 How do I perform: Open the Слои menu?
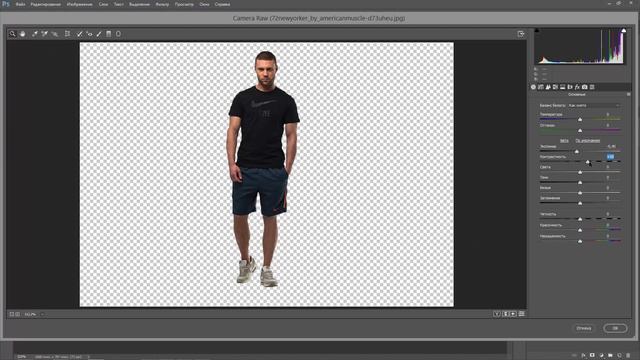(103, 4)
